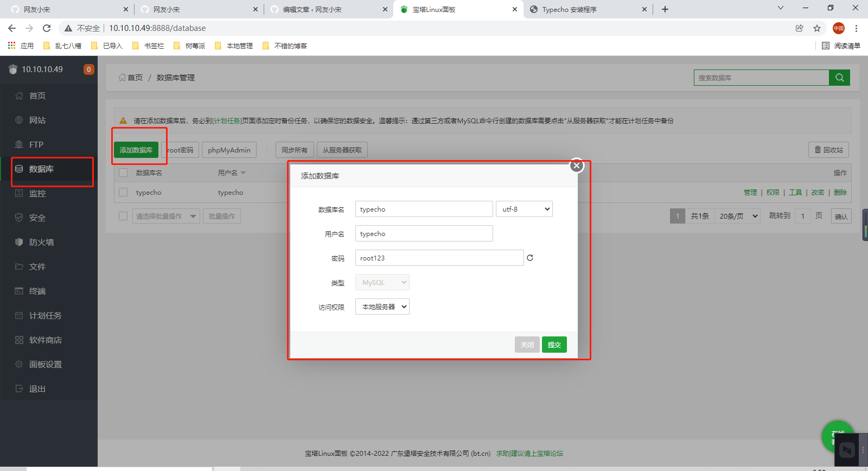Click the root密码 button

pyautogui.click(x=181, y=150)
